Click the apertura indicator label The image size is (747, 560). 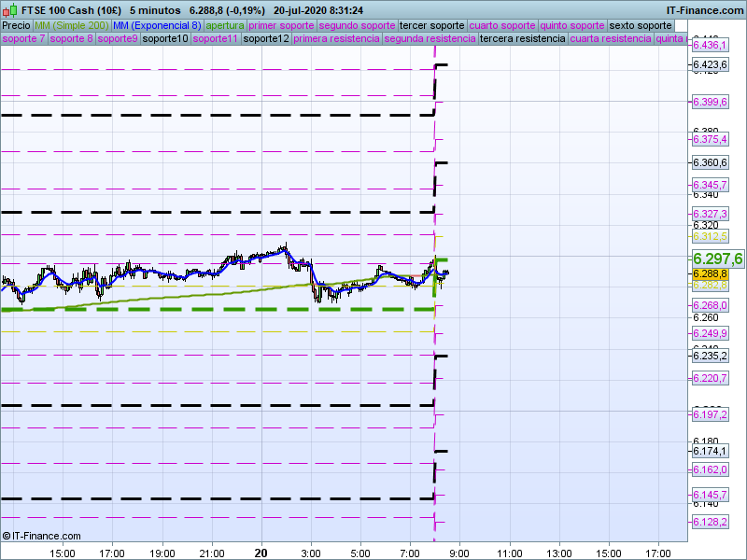[x=225, y=25]
